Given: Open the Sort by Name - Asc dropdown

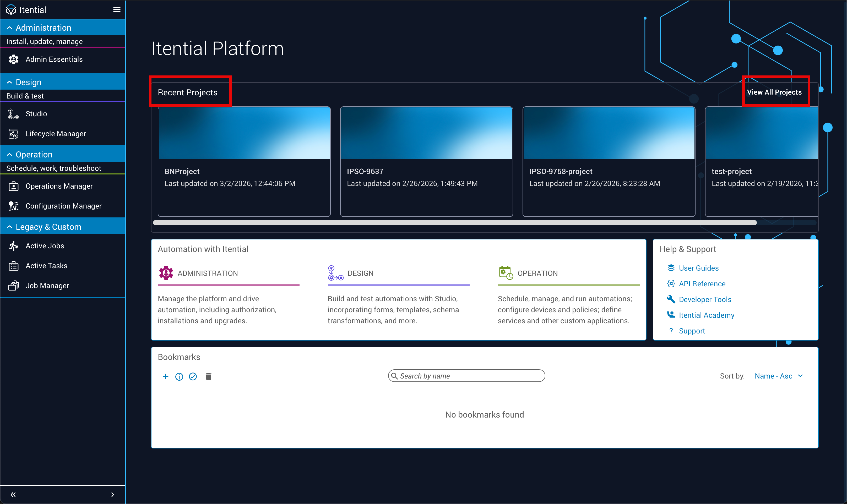Looking at the screenshot, I should tap(778, 376).
